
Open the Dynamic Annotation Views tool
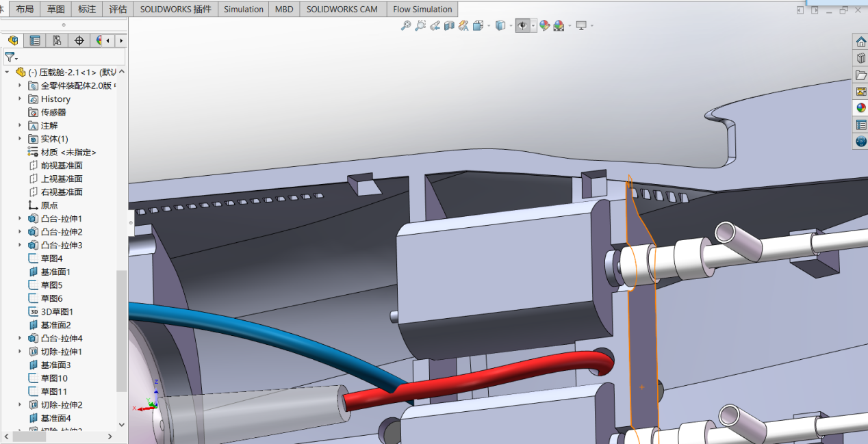[463, 25]
